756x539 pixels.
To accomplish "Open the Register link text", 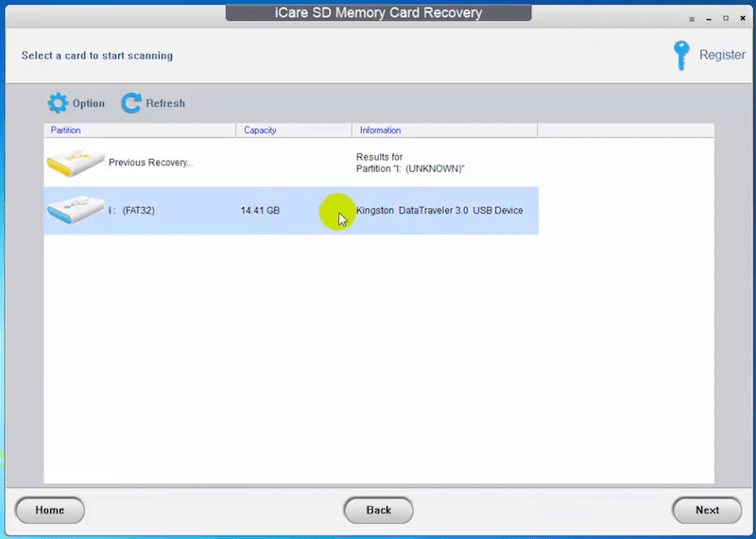I will point(722,55).
